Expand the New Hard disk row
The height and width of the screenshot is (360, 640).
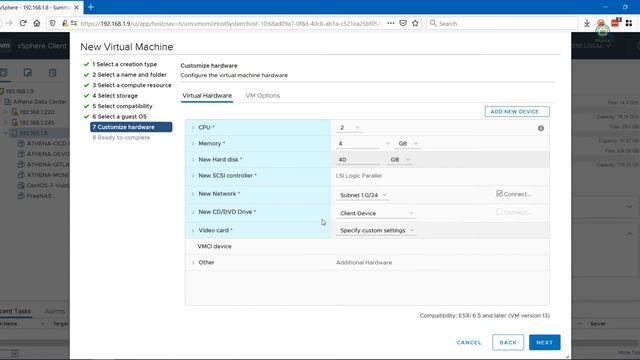[x=193, y=160]
